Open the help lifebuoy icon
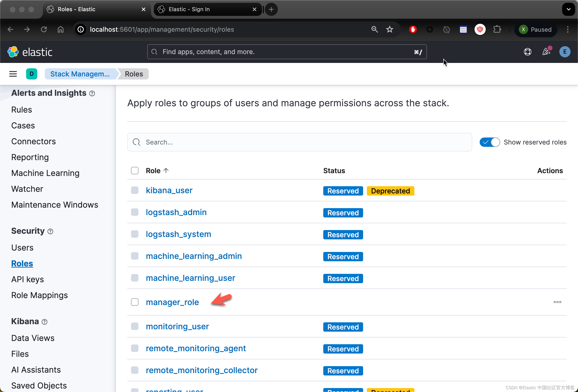The image size is (578, 392). [x=527, y=52]
